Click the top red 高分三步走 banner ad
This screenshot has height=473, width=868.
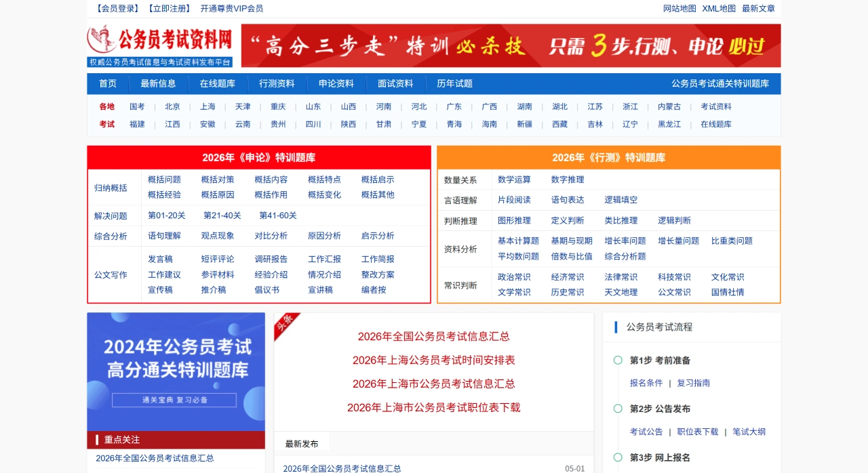(x=512, y=45)
